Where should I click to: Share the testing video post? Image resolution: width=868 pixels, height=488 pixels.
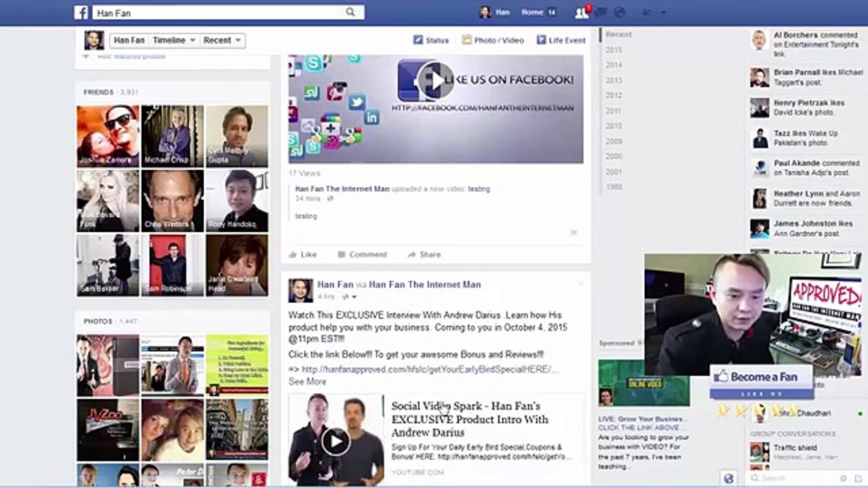pyautogui.click(x=424, y=254)
